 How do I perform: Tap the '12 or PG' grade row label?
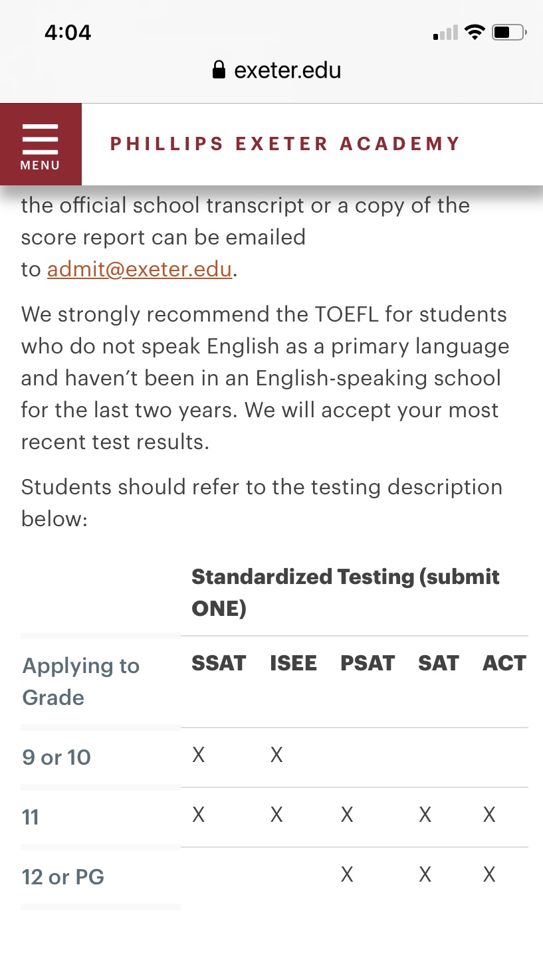click(63, 876)
